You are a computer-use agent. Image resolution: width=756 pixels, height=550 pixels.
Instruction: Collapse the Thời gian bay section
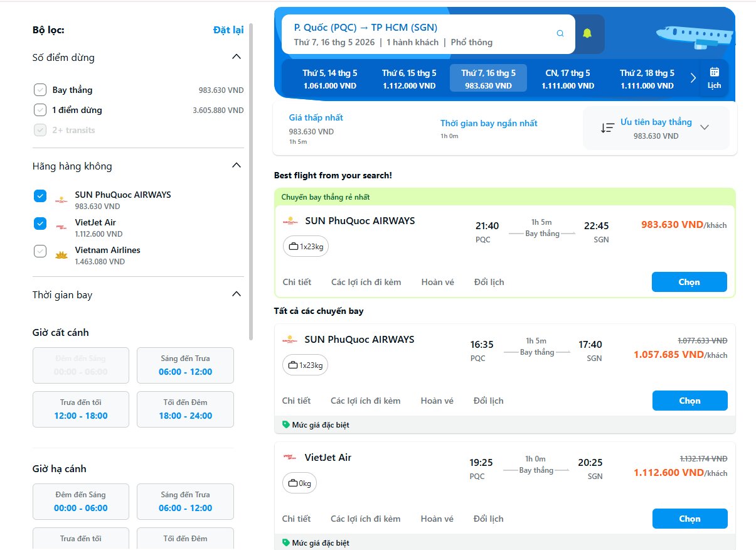pyautogui.click(x=237, y=294)
